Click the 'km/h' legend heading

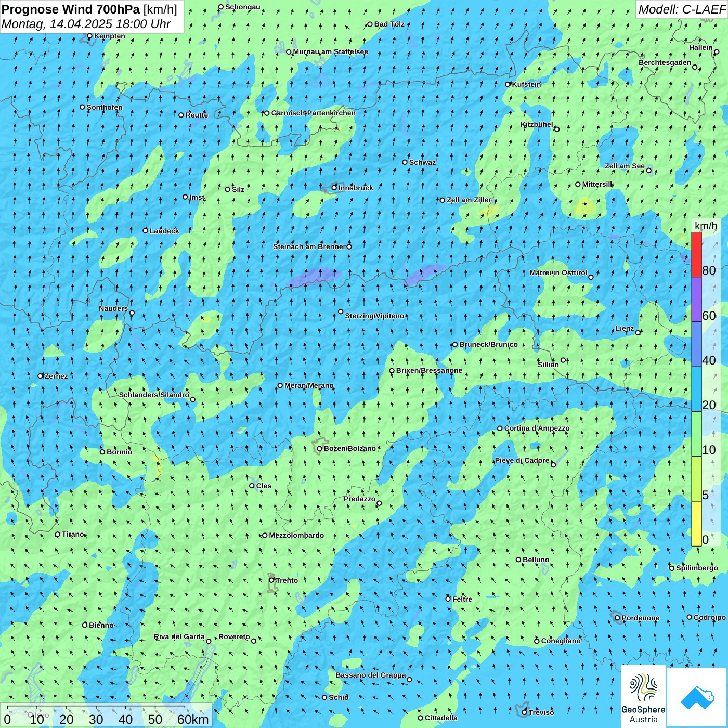tap(706, 226)
